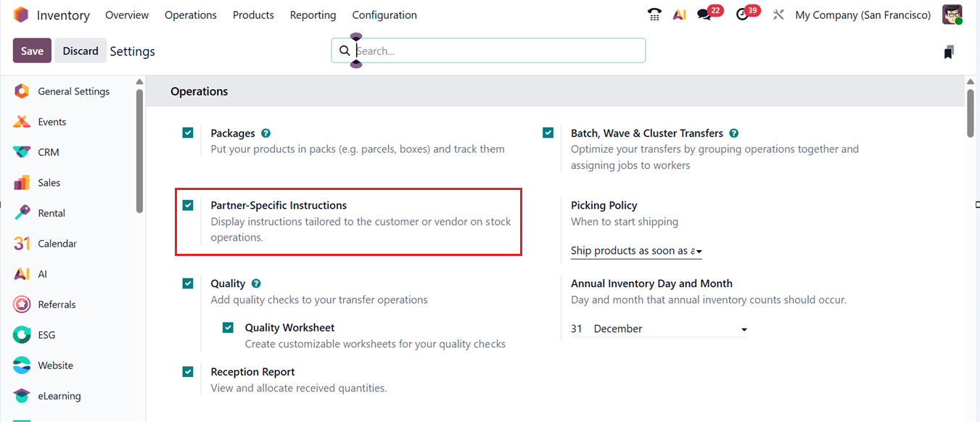Open the activities clock icon with 39 badge
The image size is (980, 422).
pyautogui.click(x=742, y=15)
